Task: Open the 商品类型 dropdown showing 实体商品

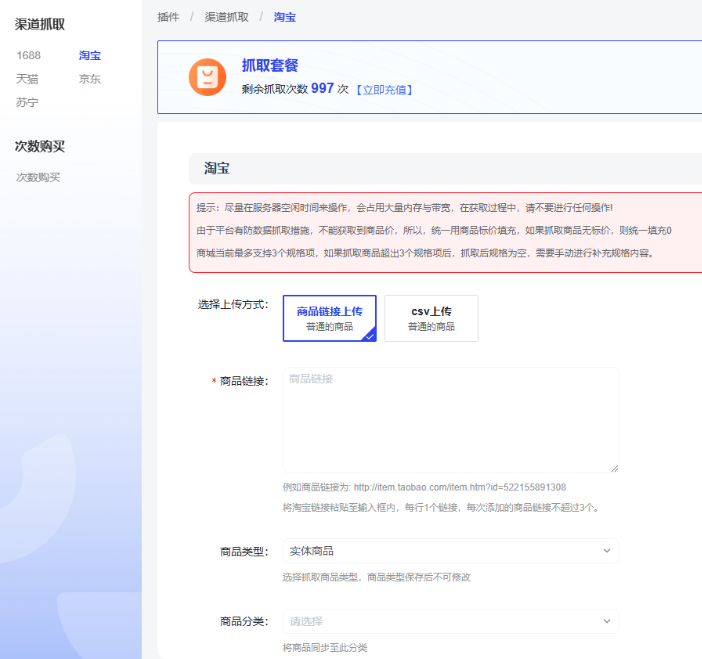Action: tap(450, 551)
